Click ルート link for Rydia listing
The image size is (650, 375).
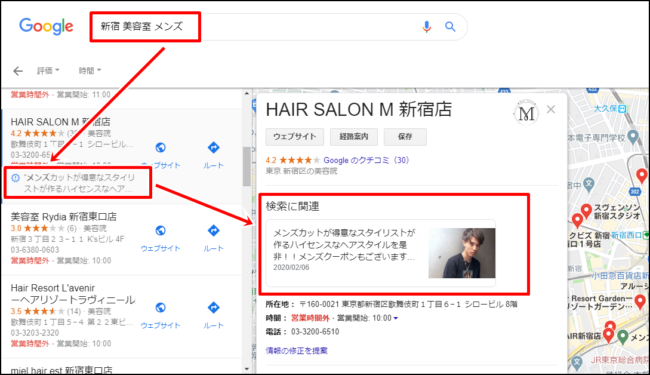point(213,248)
